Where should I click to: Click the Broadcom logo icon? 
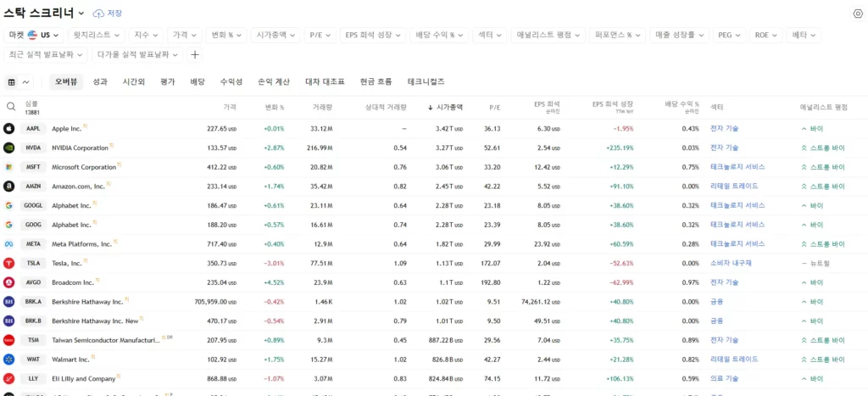click(x=8, y=282)
